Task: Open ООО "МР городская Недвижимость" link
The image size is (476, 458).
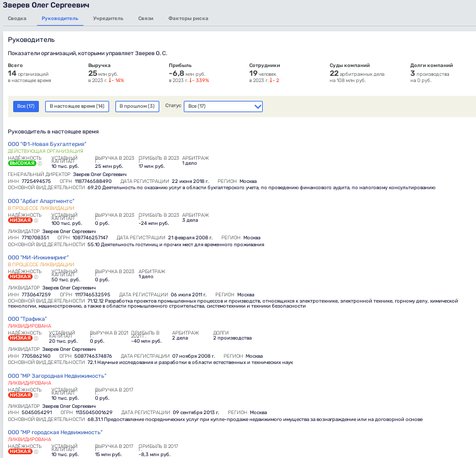Action: 55,432
